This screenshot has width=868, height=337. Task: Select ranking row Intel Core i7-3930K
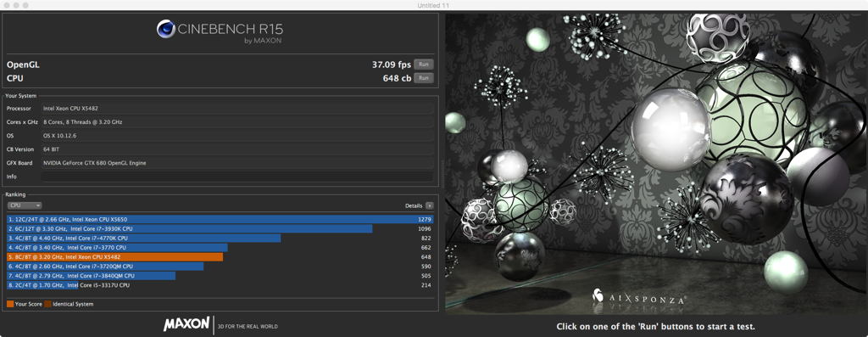coord(220,229)
